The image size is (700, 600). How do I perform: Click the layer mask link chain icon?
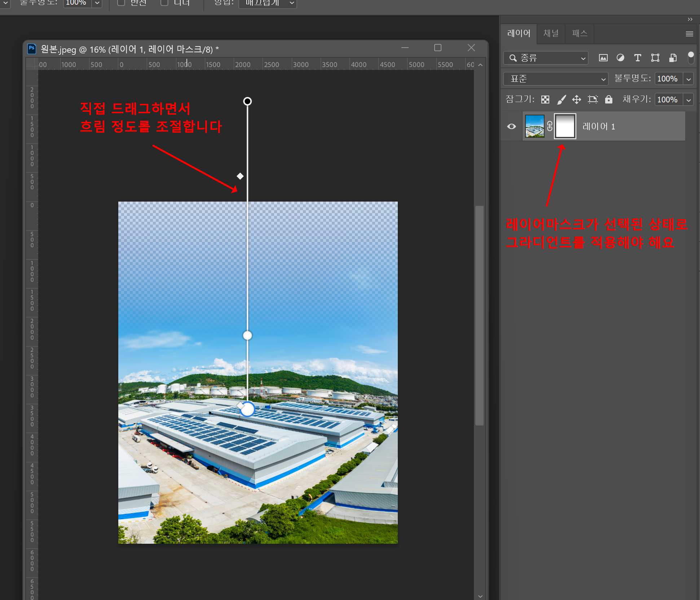coord(550,126)
